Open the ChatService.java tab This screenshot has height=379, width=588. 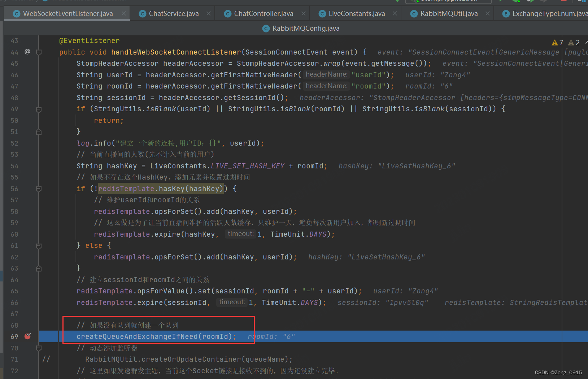pyautogui.click(x=173, y=14)
